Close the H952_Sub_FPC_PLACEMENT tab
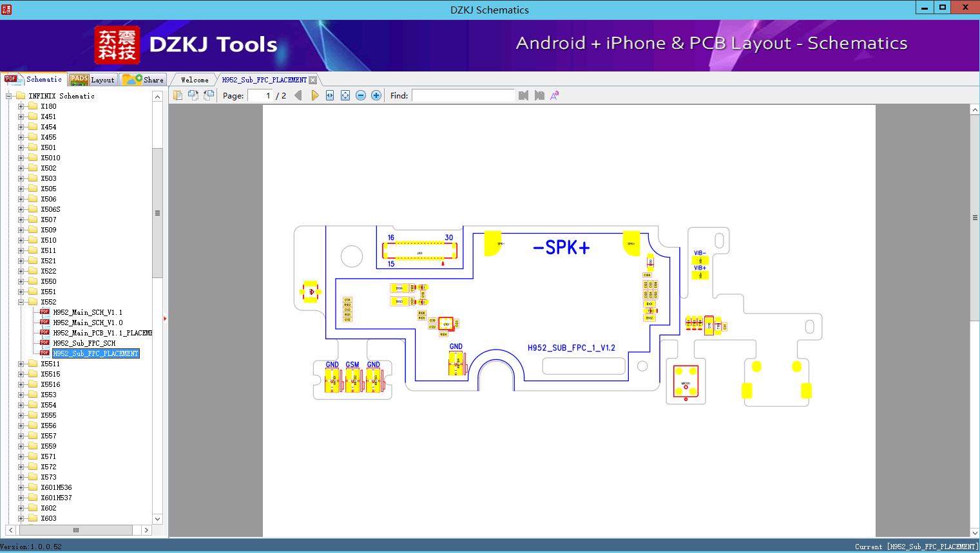Viewport: 980px width, 553px height. coord(312,80)
